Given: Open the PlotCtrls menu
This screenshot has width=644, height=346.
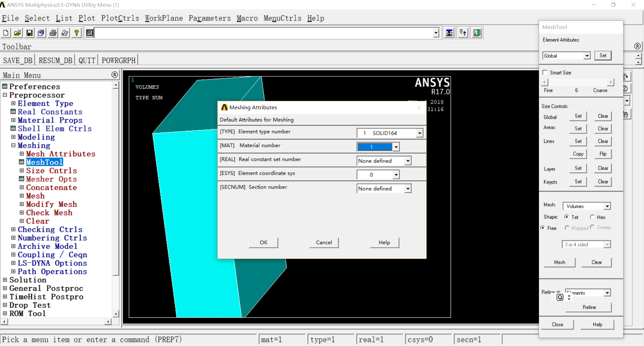Looking at the screenshot, I should (120, 18).
